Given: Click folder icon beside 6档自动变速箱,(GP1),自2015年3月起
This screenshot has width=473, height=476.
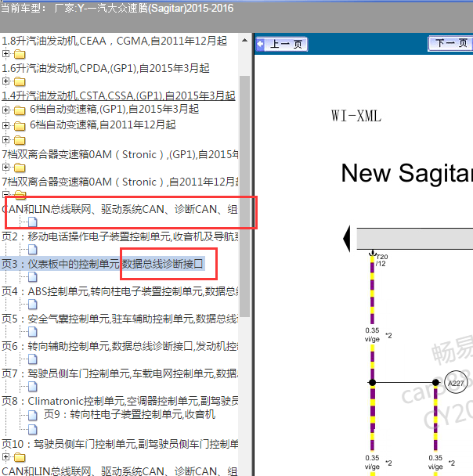Looking at the screenshot, I should coord(20,110).
